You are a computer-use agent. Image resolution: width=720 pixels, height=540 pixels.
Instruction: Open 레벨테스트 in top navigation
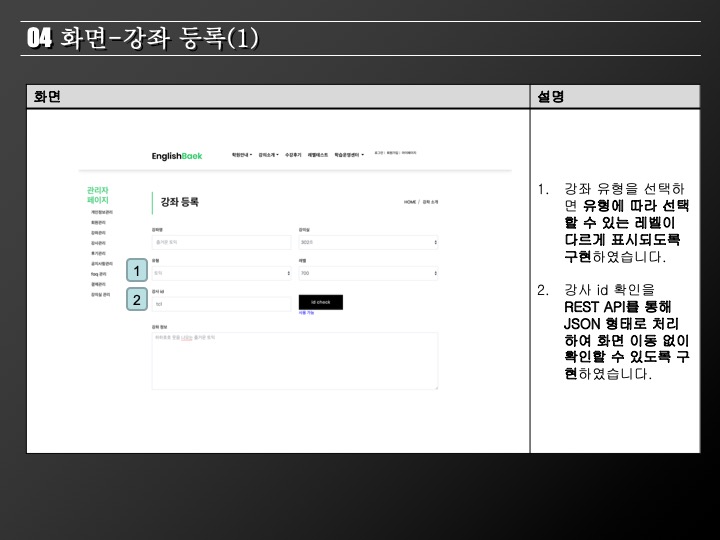(x=318, y=155)
